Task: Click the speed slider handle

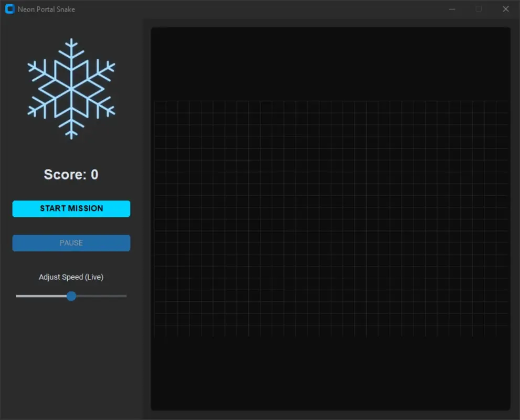Action: coord(71,296)
